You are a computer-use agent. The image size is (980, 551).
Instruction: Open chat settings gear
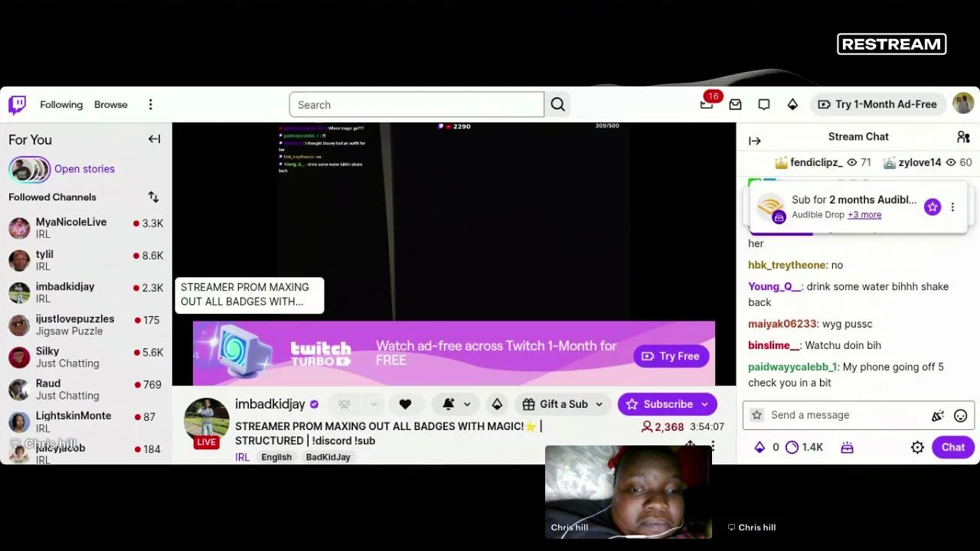tap(917, 448)
